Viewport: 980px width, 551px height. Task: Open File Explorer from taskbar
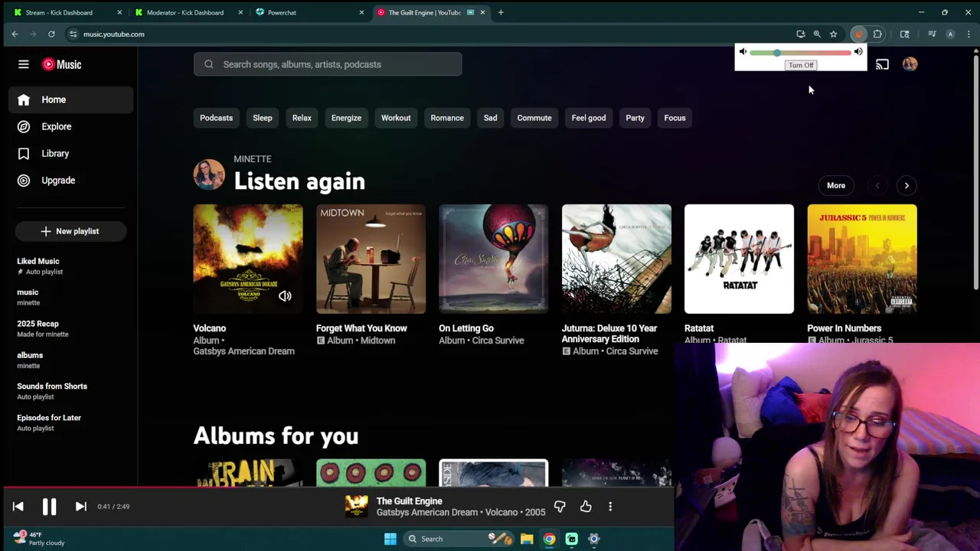tap(527, 539)
